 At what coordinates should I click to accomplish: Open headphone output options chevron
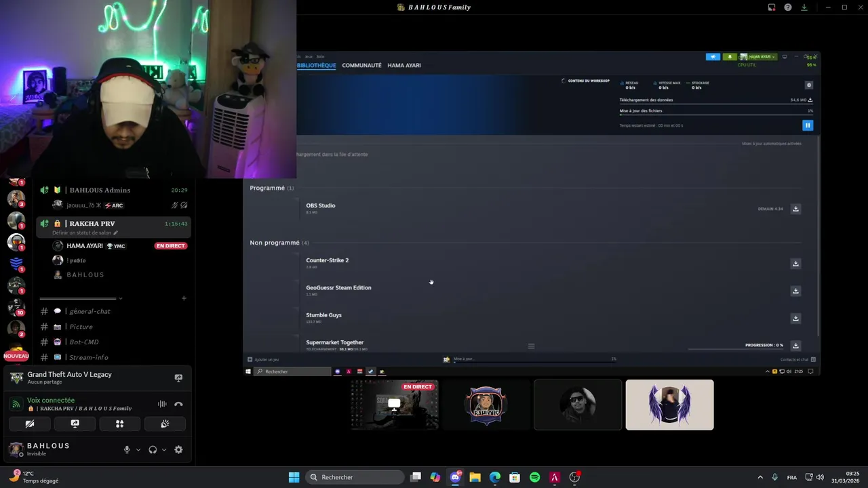[x=164, y=450]
